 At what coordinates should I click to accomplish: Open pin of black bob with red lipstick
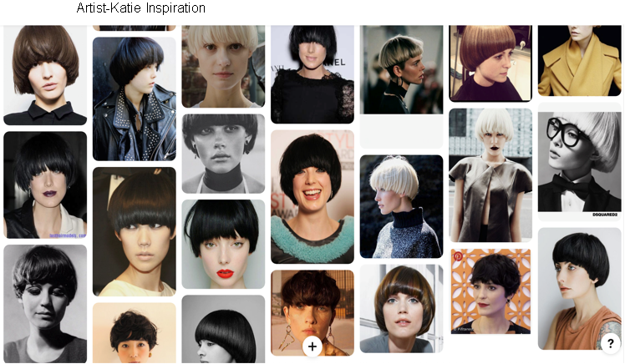(x=223, y=244)
